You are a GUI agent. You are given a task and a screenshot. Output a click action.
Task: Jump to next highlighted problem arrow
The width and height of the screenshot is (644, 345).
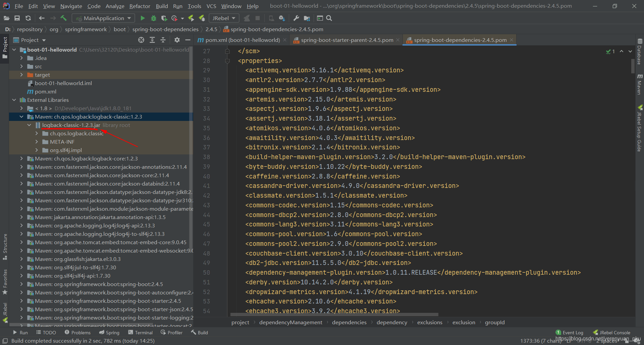[x=630, y=51]
